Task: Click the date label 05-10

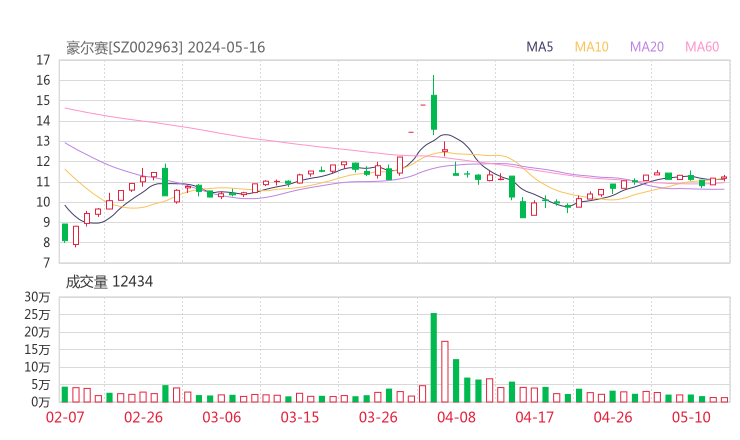Action: 691,417
